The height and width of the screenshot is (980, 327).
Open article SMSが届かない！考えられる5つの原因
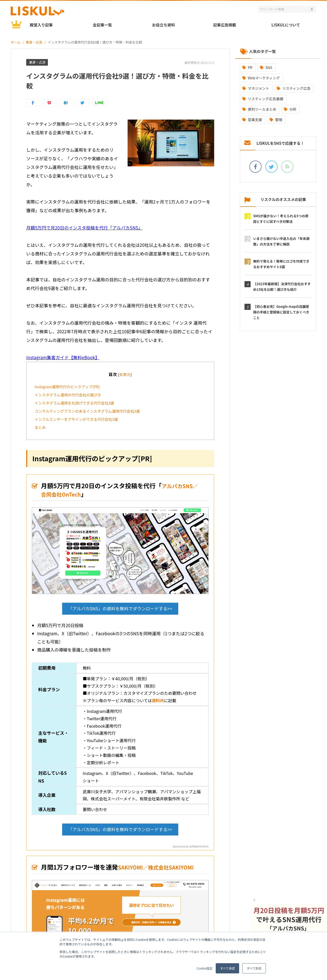(281, 219)
